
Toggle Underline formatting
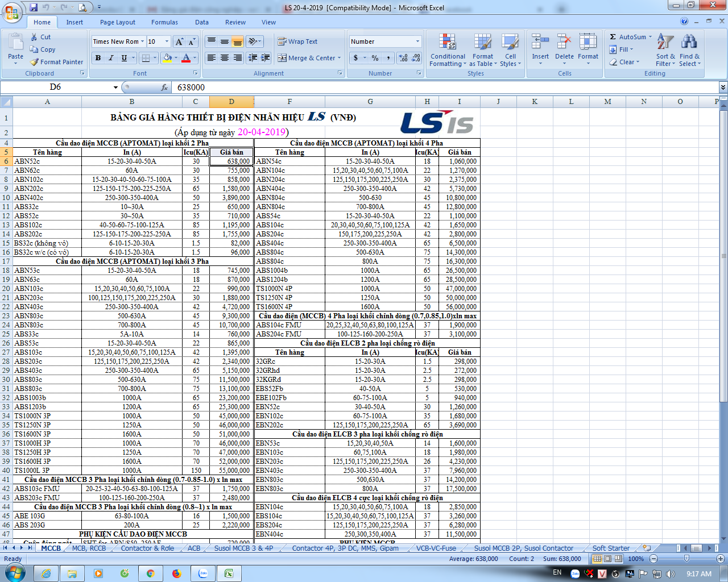pyautogui.click(x=123, y=58)
